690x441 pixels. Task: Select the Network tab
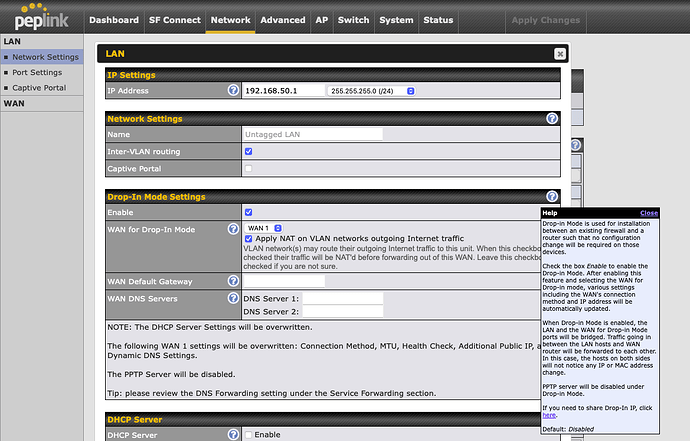point(231,20)
